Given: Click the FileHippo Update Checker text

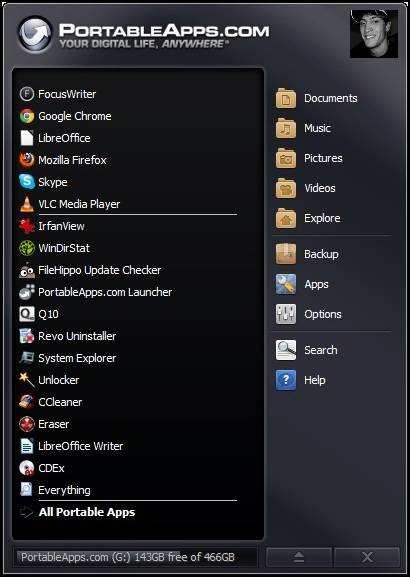Looking at the screenshot, I should 100,270.
